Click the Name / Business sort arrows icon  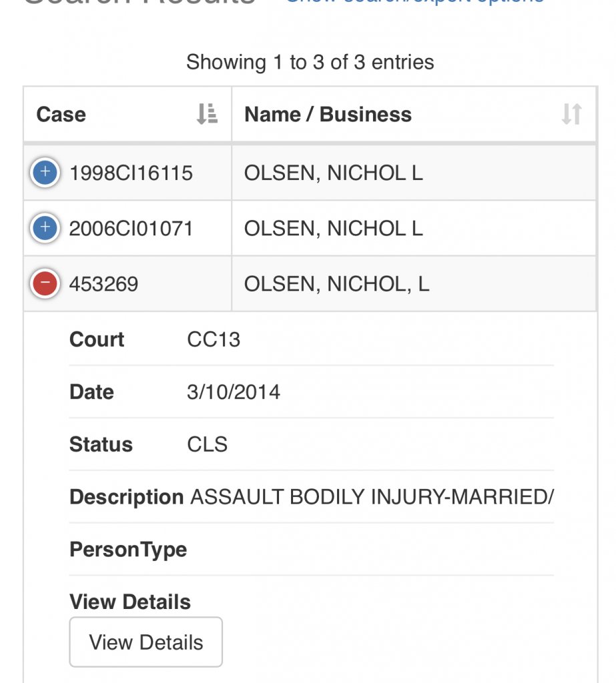571,114
